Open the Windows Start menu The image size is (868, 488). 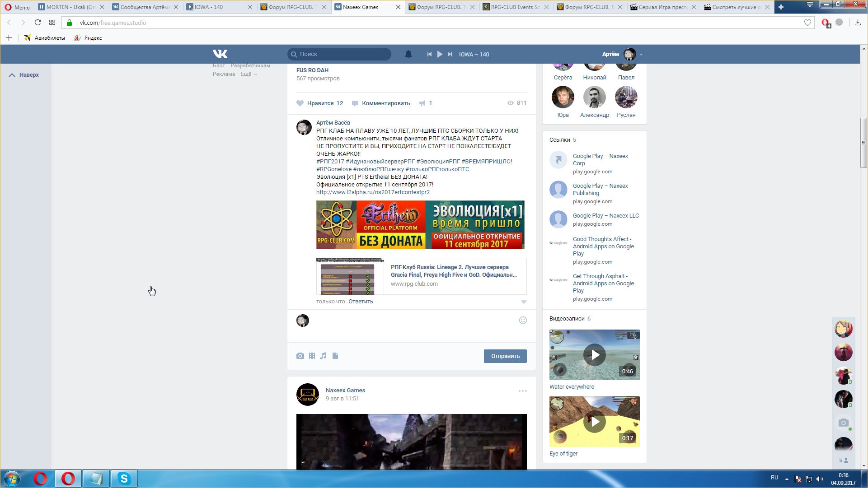(x=12, y=479)
